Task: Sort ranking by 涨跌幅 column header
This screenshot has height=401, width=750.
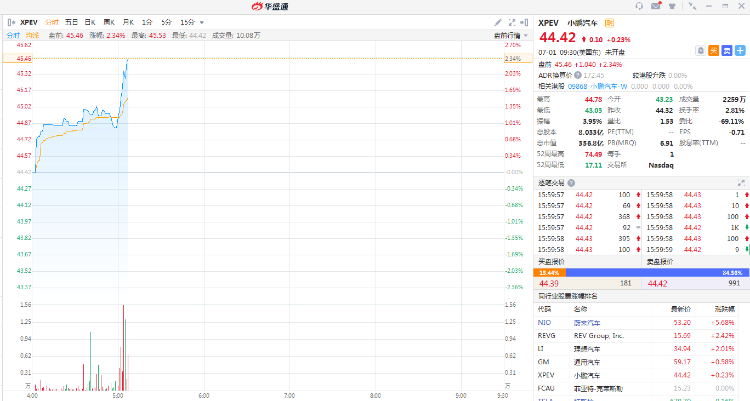Action: tap(724, 309)
